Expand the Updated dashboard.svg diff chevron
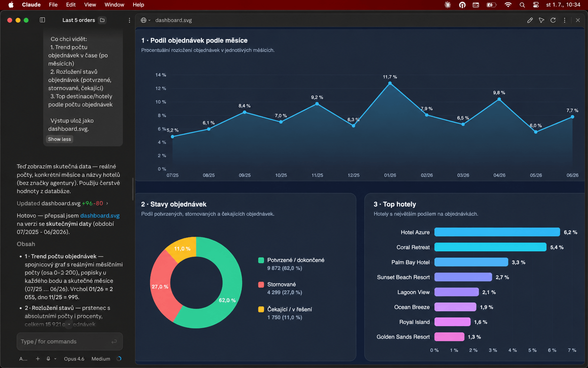Image resolution: width=588 pixels, height=368 pixels. click(x=107, y=203)
